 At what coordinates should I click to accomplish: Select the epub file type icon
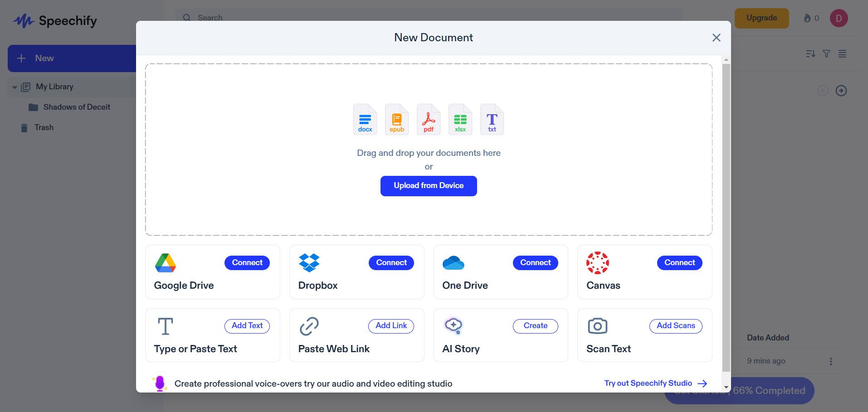[x=396, y=119]
